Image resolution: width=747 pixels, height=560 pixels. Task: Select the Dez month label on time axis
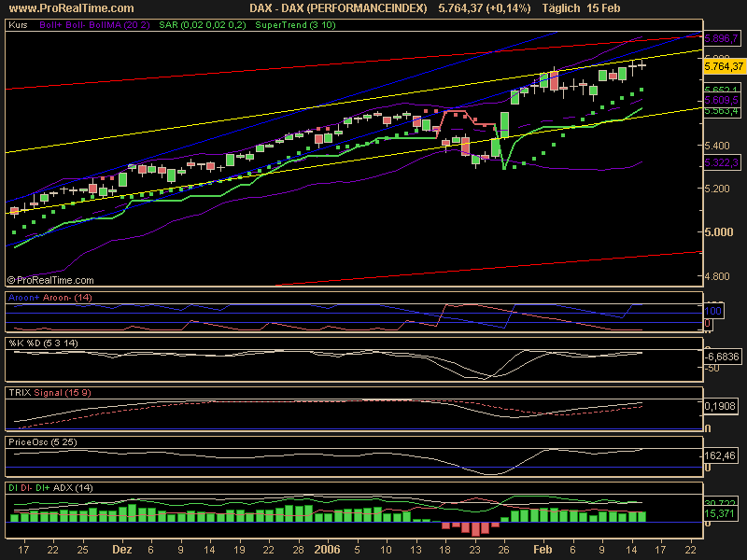122,550
